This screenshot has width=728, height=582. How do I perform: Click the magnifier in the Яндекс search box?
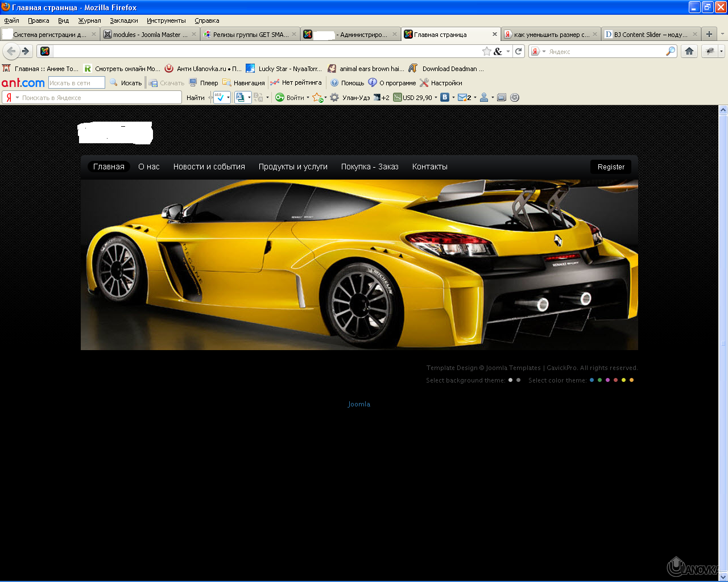(x=671, y=51)
